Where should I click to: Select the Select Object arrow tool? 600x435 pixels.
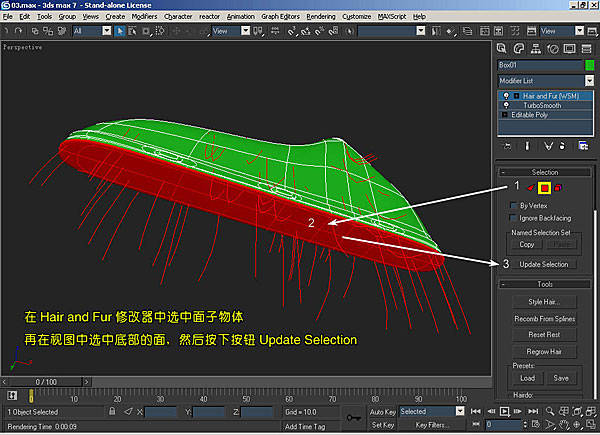[120, 31]
